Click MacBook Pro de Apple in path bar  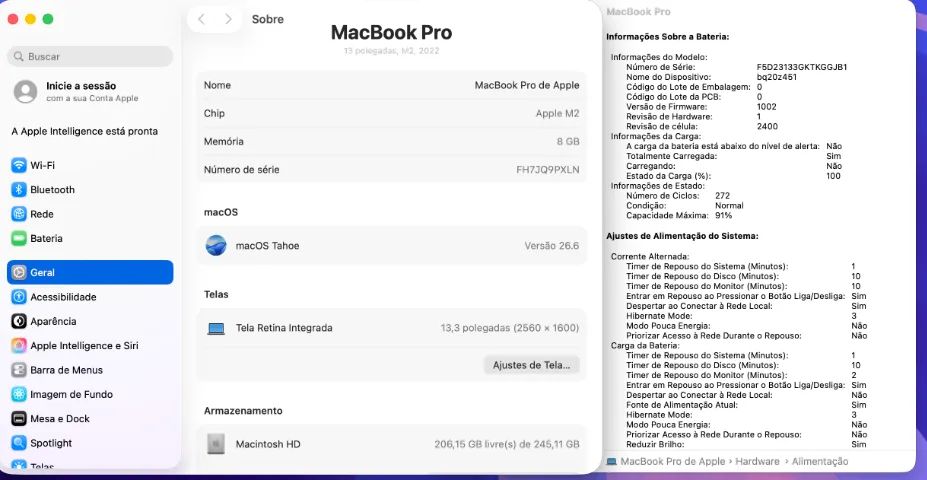[673, 461]
